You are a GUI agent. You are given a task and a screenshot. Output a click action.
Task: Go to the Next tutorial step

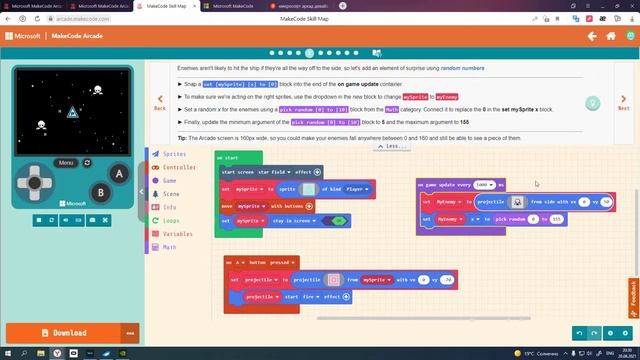click(623, 103)
